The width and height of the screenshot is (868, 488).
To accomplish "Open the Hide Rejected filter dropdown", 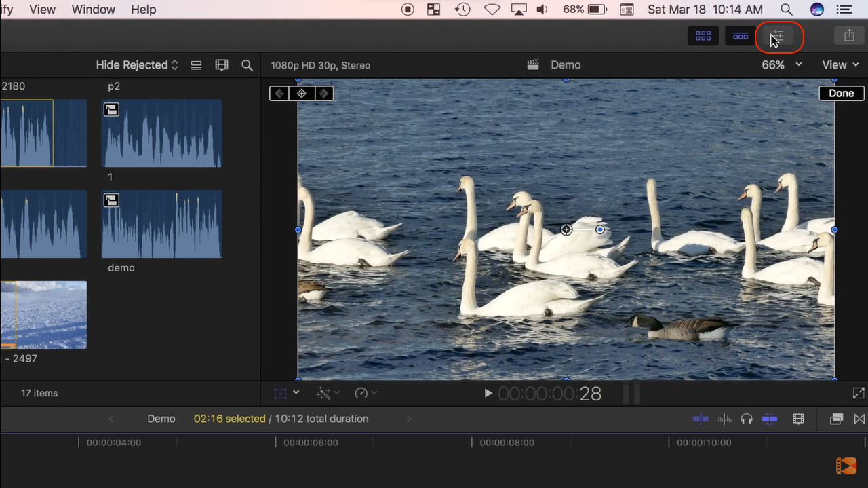I will click(136, 65).
